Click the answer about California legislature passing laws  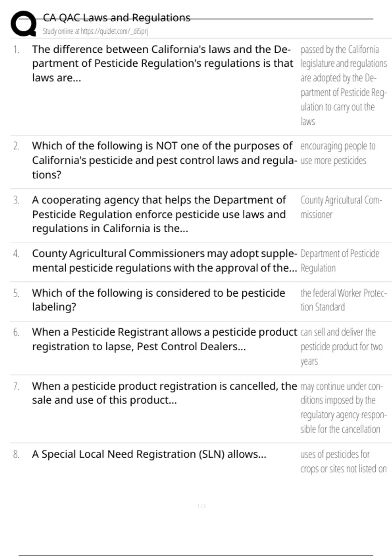[343, 85]
